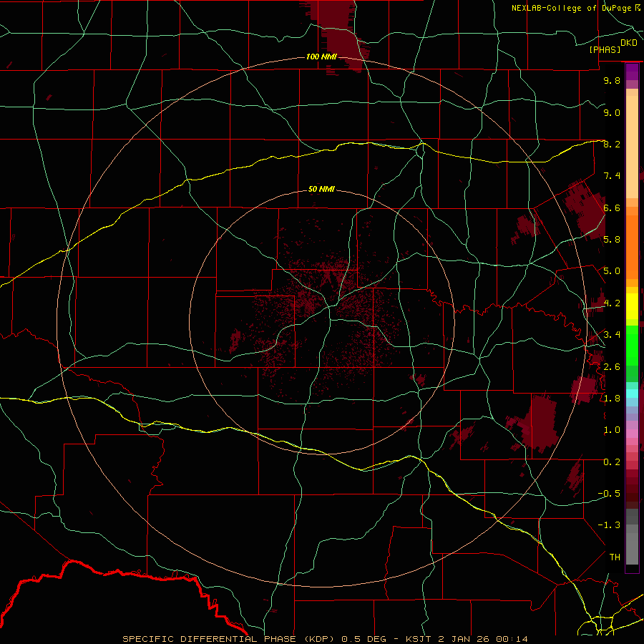This screenshot has height=644, width=644.
Task: Click the 3.4 color scale value
Action: (612, 335)
